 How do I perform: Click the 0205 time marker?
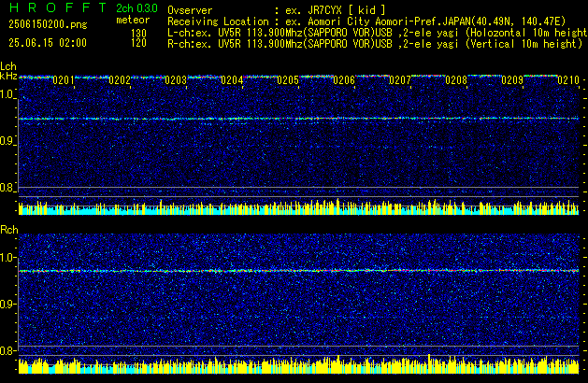(288, 80)
